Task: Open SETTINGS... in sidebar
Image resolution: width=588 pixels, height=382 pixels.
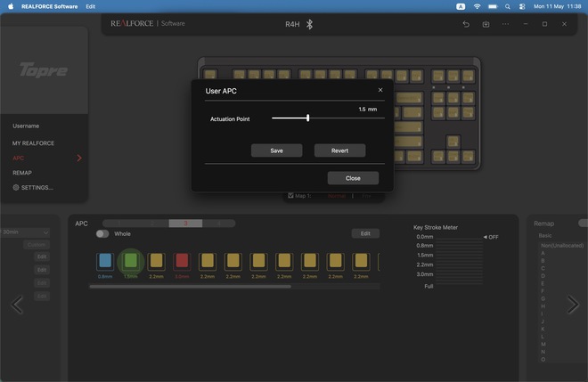Action: click(37, 188)
